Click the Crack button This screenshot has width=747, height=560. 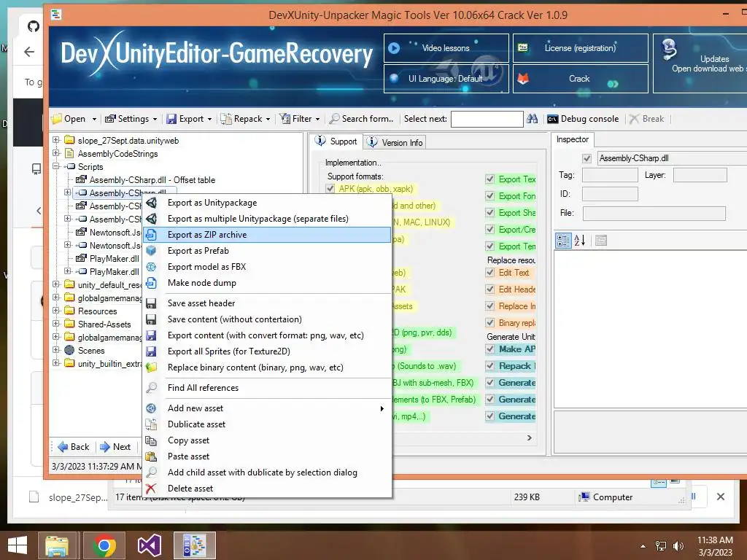tap(580, 79)
